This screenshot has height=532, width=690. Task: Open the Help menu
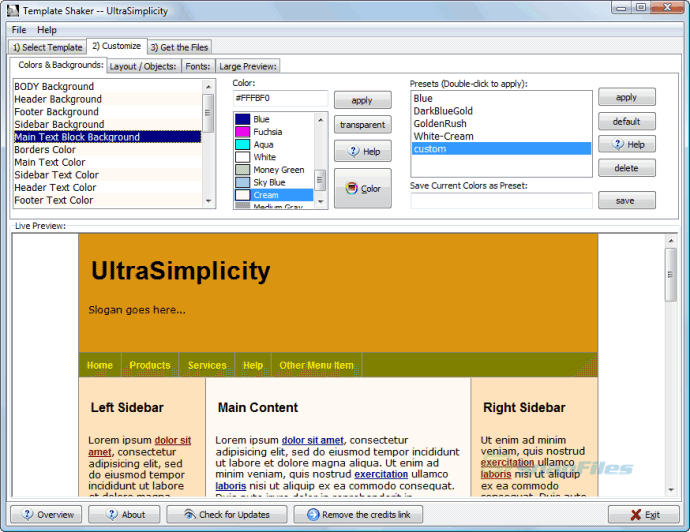(x=47, y=30)
